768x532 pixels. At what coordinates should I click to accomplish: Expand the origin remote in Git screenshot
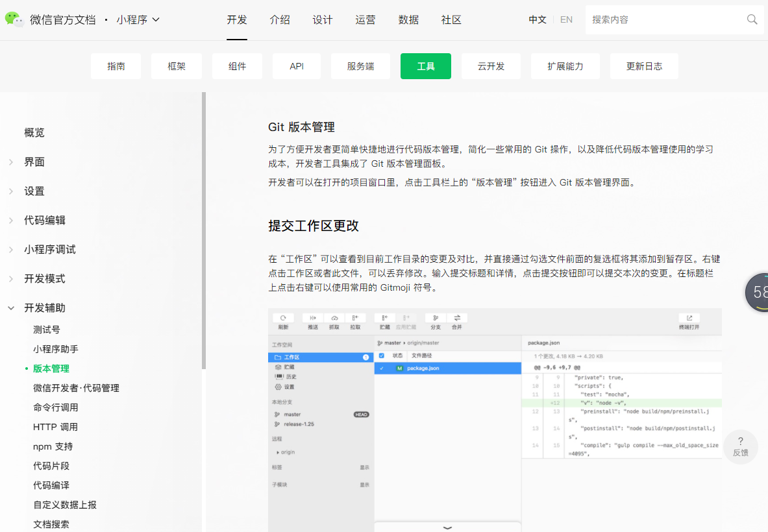[278, 452]
